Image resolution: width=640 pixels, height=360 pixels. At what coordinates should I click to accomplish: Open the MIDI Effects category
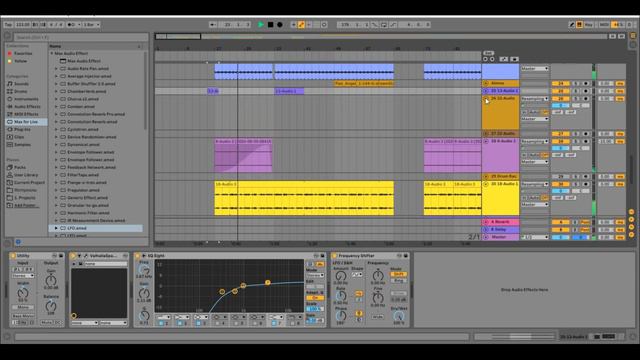tap(27, 114)
